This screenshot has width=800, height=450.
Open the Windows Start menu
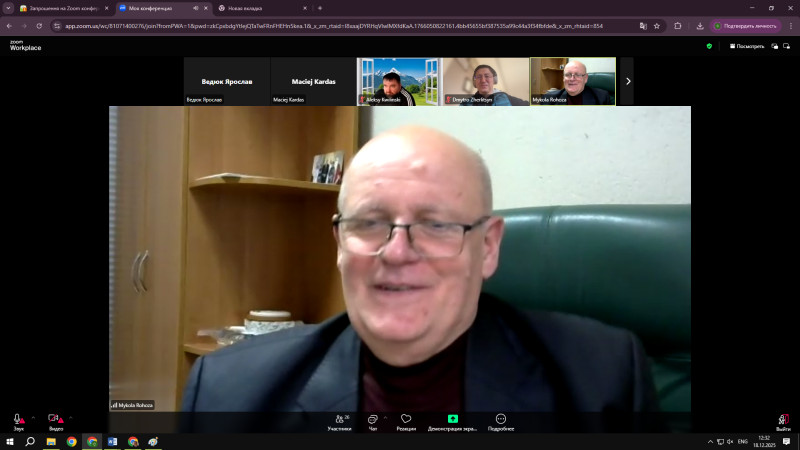(9, 441)
